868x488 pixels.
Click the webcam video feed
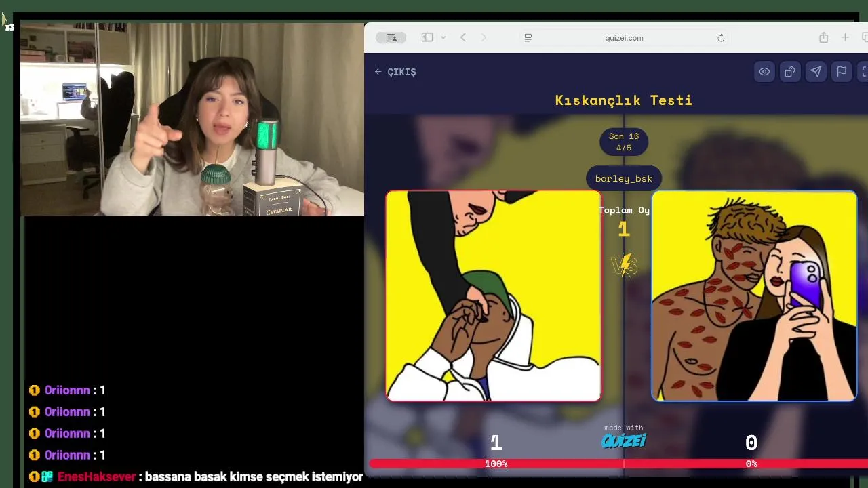pos(192,119)
